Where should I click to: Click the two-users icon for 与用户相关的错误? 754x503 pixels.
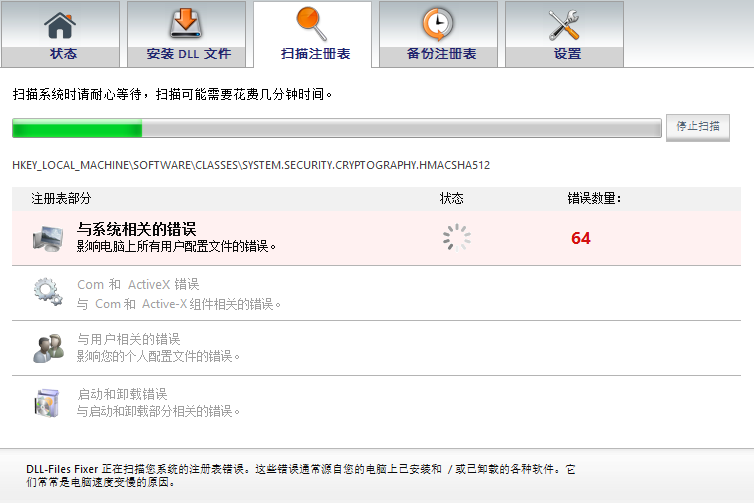(48, 348)
